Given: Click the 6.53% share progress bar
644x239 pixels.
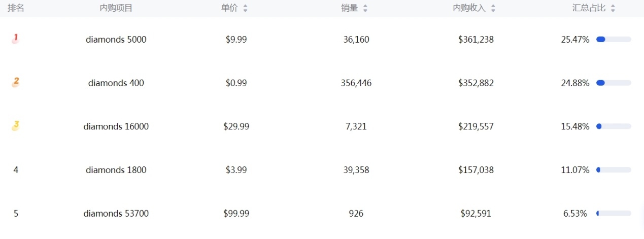Looking at the screenshot, I should pos(614,214).
